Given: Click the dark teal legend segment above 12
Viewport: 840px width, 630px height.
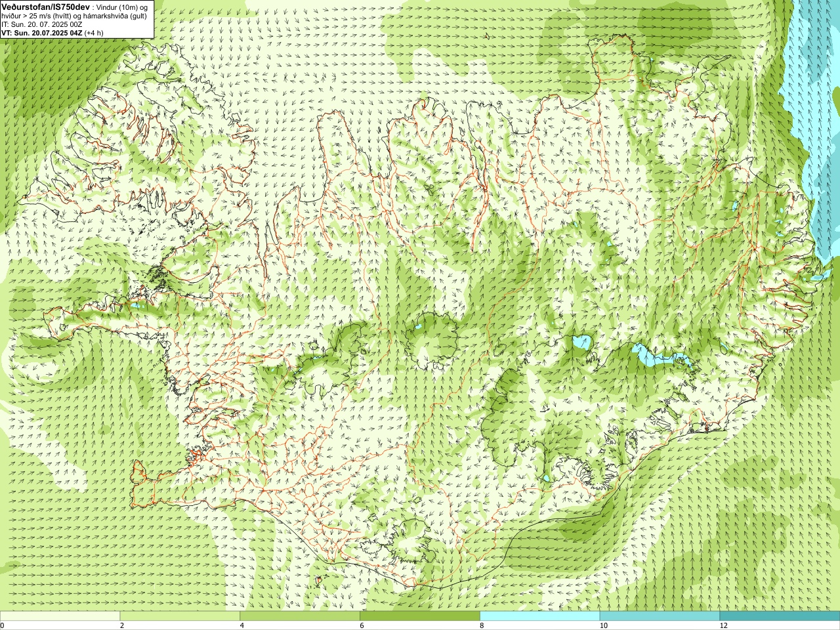Looking at the screenshot, I should 780,616.
